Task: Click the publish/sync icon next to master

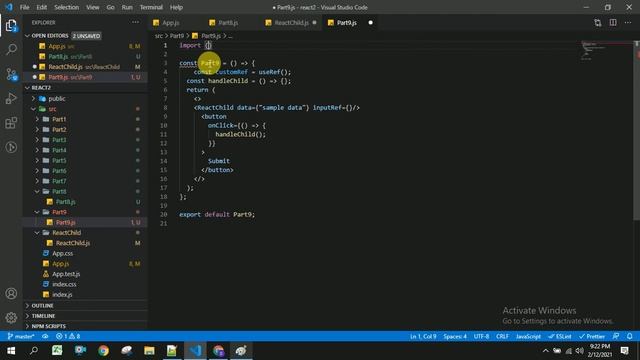Action: click(x=45, y=336)
